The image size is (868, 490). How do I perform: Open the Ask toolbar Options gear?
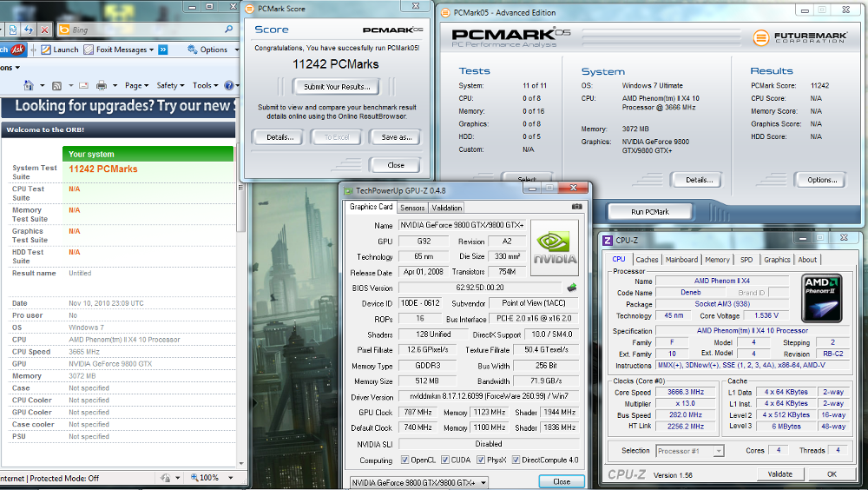[x=207, y=50]
